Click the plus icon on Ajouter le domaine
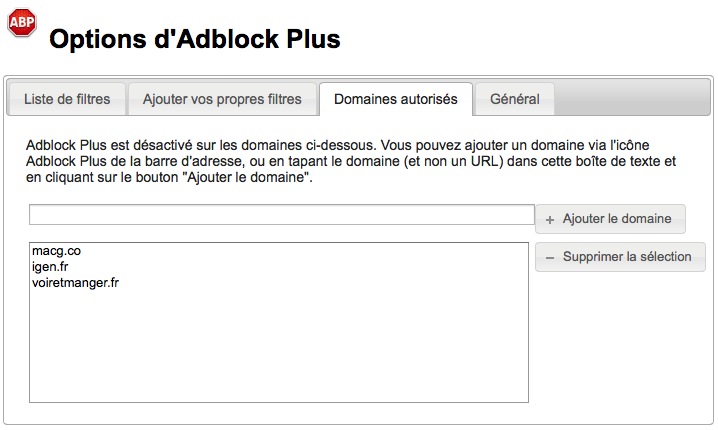 pyautogui.click(x=550, y=219)
